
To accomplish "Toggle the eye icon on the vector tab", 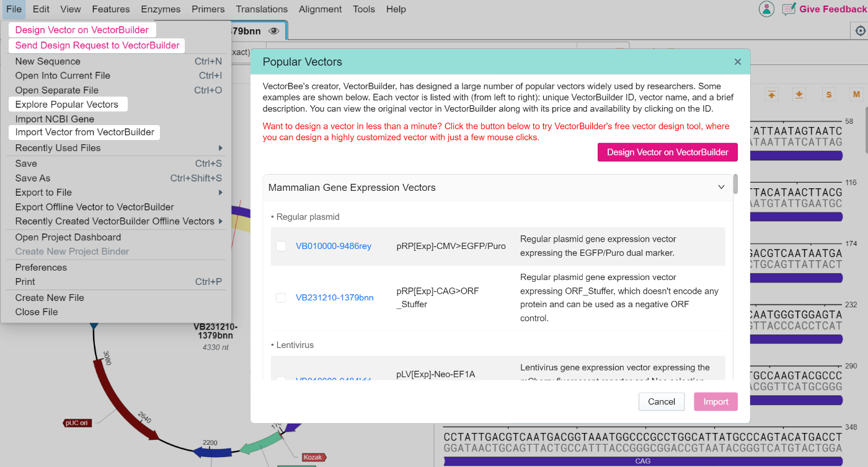I will click(x=274, y=31).
